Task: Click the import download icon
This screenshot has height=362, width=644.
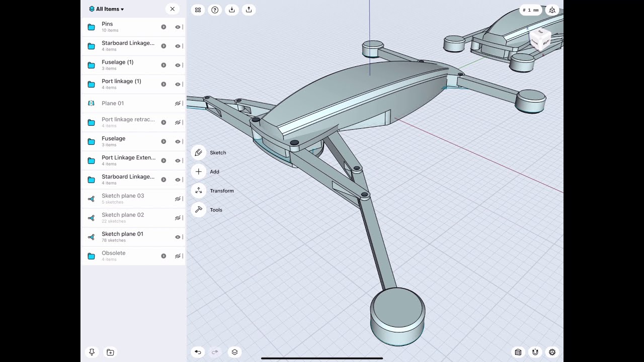Action: click(x=231, y=10)
